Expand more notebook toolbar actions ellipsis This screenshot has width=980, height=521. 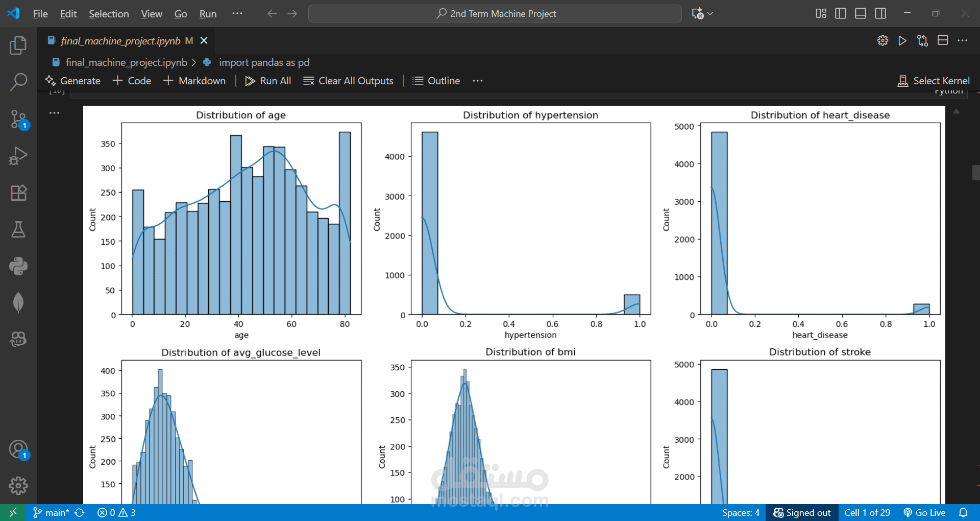click(x=477, y=81)
